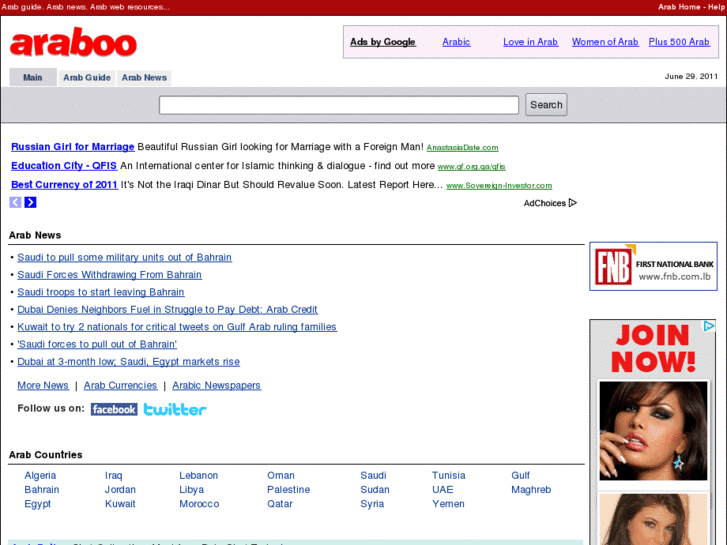Select Qatar country link

[280, 504]
